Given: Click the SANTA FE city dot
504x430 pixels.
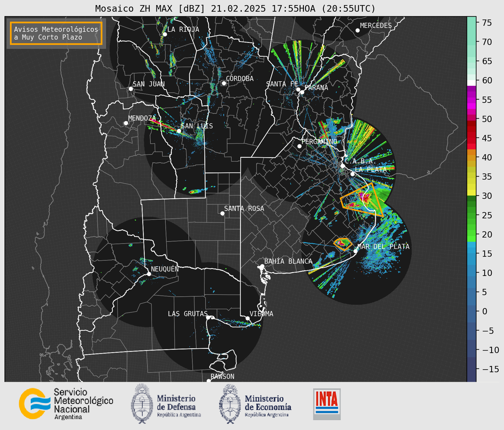Looking at the screenshot, I should click(298, 89).
